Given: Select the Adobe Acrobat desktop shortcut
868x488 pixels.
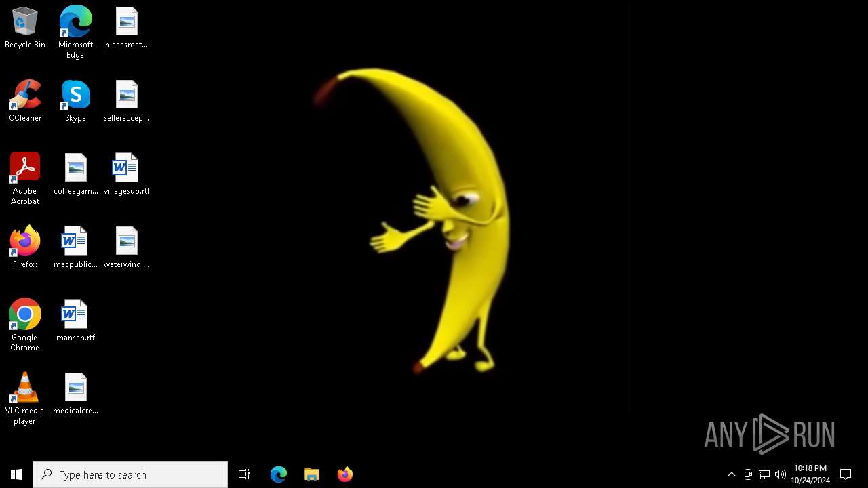Looking at the screenshot, I should click(x=25, y=179).
